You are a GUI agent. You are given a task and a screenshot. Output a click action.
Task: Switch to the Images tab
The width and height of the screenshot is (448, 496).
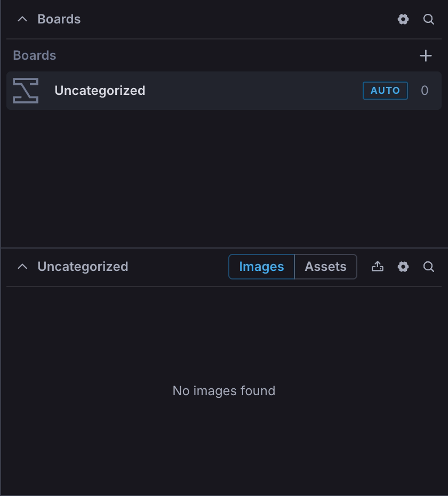click(x=261, y=267)
